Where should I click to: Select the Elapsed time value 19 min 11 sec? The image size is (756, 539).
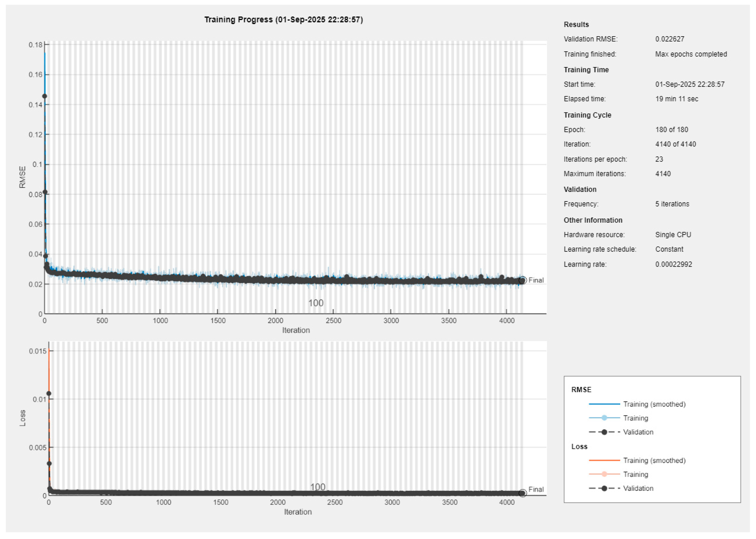[x=676, y=99]
